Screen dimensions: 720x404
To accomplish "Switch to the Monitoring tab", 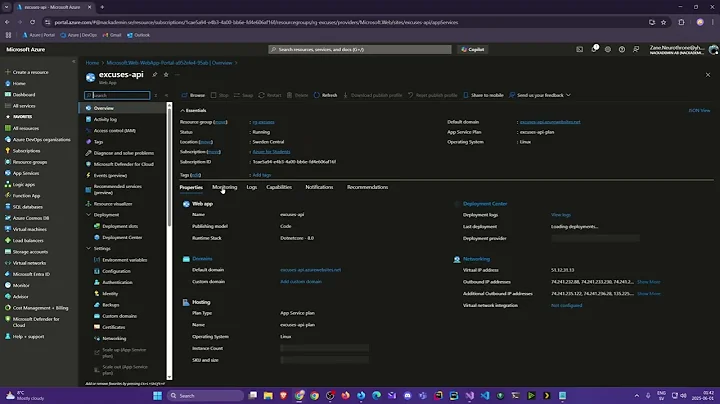I will 225,187.
